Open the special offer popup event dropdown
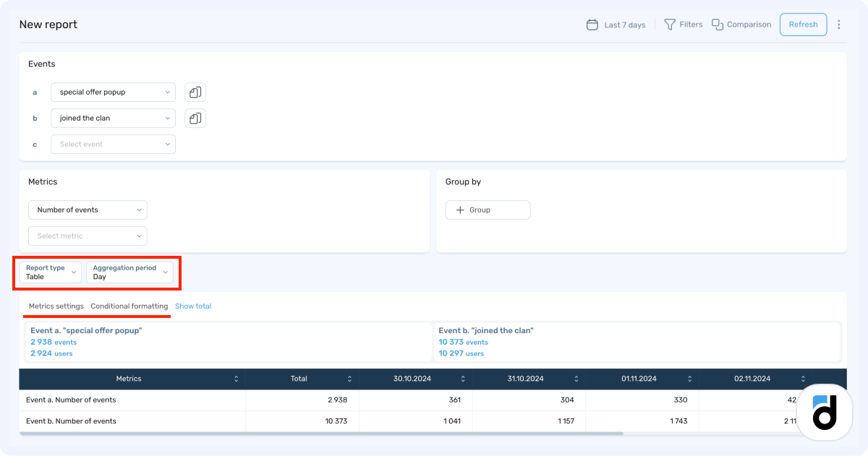The width and height of the screenshot is (868, 456). [x=113, y=93]
